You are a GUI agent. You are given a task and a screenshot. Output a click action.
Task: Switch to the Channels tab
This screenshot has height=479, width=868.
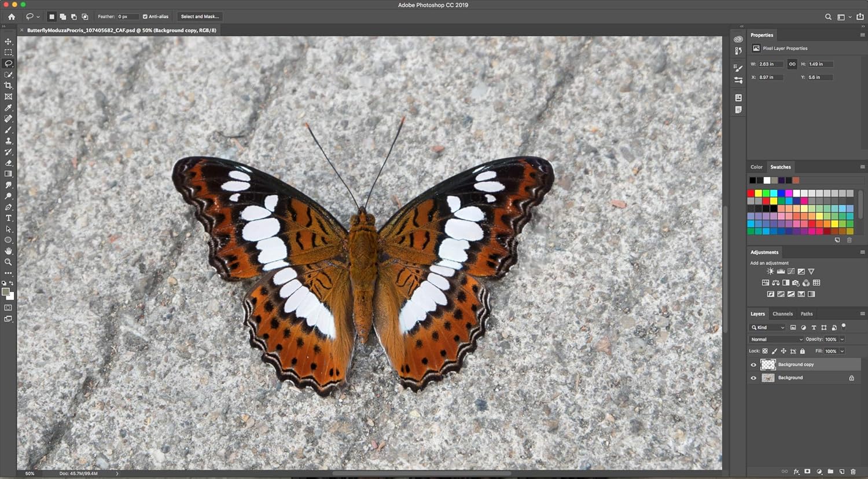click(x=782, y=314)
